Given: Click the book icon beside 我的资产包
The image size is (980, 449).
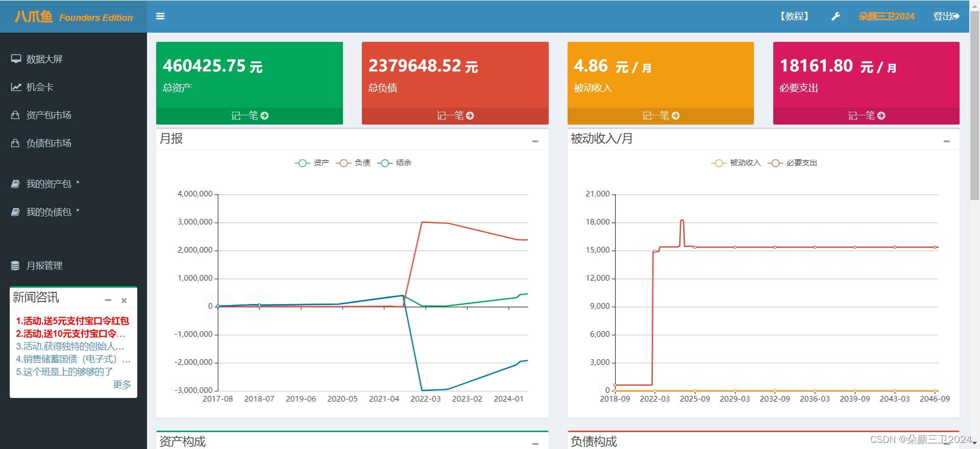Looking at the screenshot, I should pyautogui.click(x=15, y=184).
